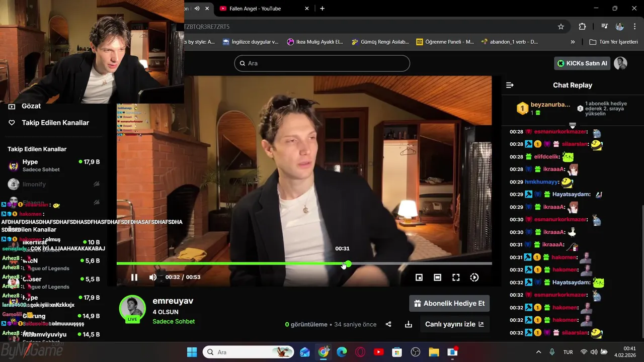Click Canlı yayını izle button
This screenshot has height=362, width=644.
(454, 324)
